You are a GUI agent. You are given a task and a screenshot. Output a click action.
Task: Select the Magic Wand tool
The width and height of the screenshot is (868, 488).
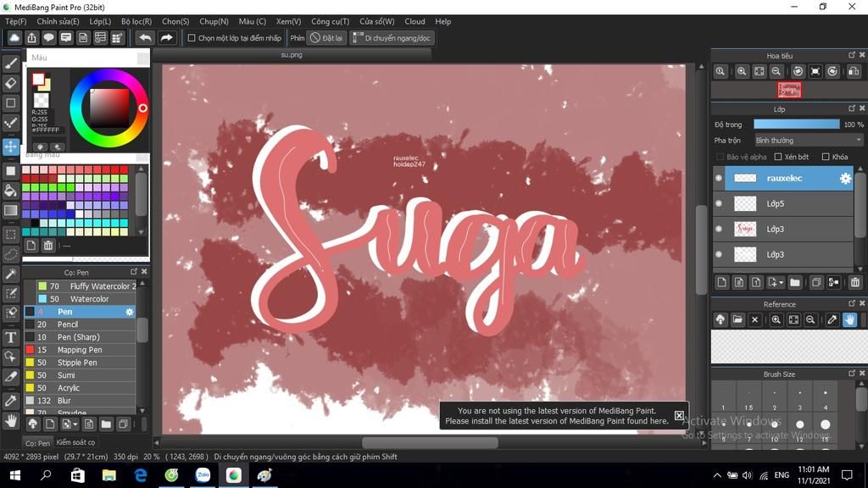(10, 274)
